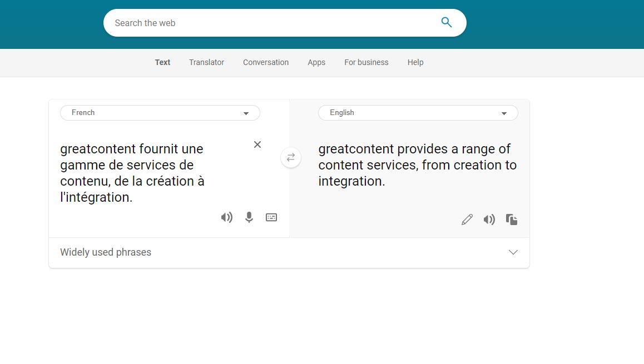Suggest an edit with pencil icon

(x=467, y=220)
